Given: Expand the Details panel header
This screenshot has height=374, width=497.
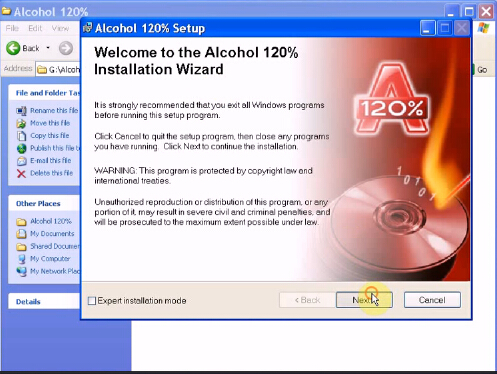Looking at the screenshot, I should (x=44, y=302).
